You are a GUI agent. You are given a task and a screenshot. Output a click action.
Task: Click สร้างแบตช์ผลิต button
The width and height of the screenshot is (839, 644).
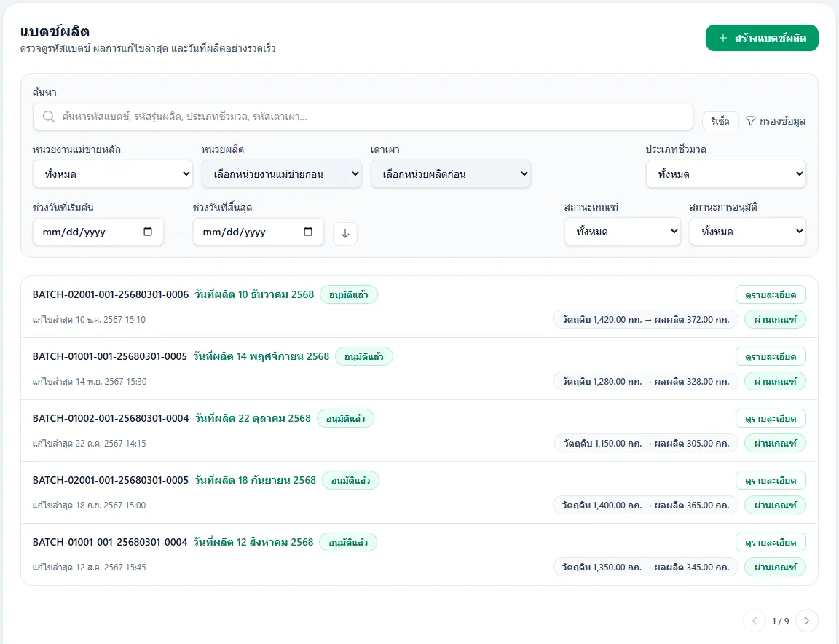point(762,38)
